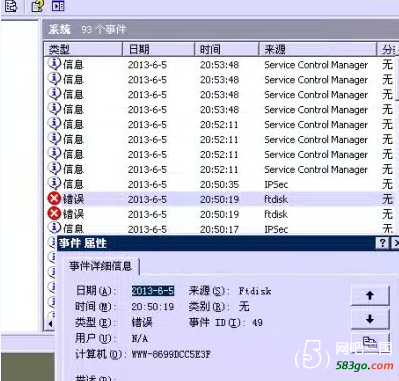
Task: Click the computer name WWW-8699DCC5E3F
Action: tap(171, 354)
